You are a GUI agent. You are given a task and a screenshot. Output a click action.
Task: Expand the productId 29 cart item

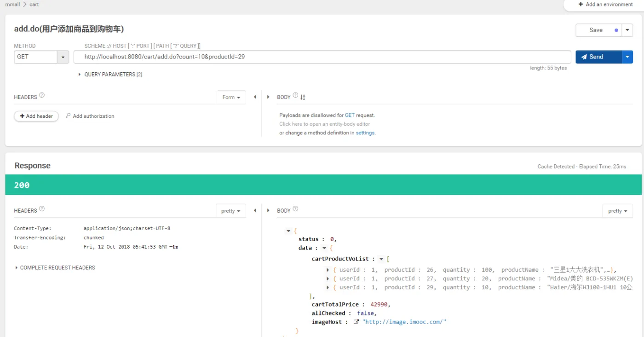[x=328, y=287]
